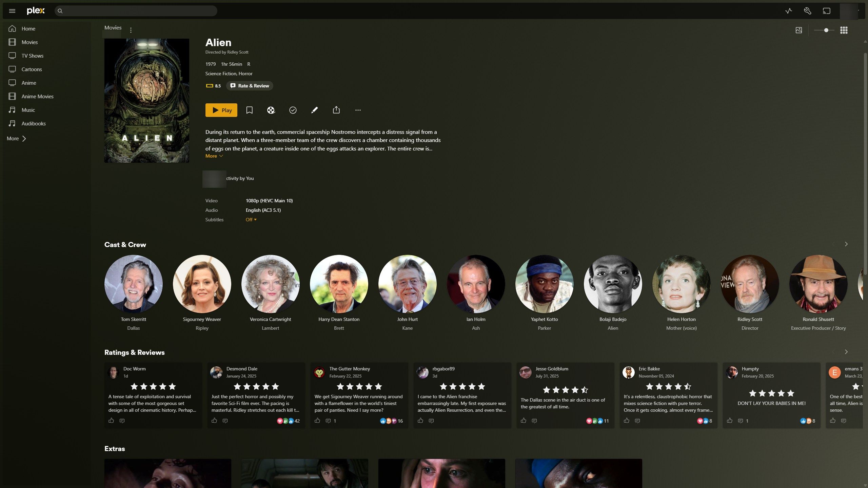This screenshot has width=868, height=488.
Task: Advance Ratings & Reviews with right arrow
Action: pos(846,352)
